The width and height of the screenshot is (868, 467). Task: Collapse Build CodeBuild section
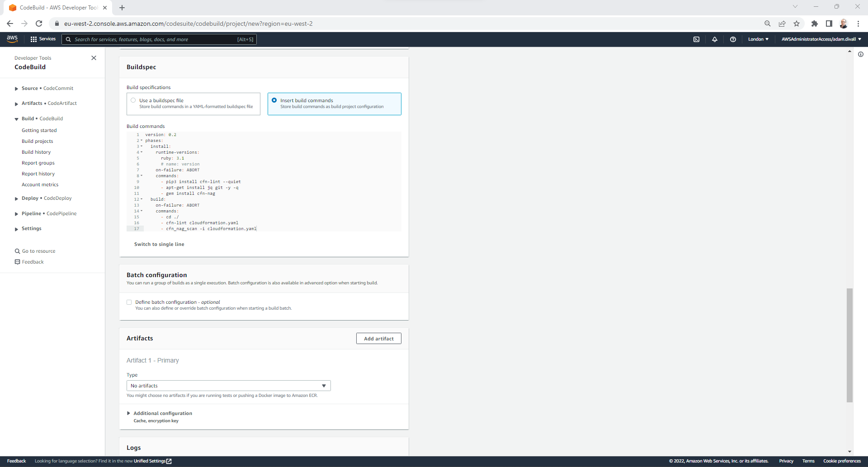pos(17,119)
